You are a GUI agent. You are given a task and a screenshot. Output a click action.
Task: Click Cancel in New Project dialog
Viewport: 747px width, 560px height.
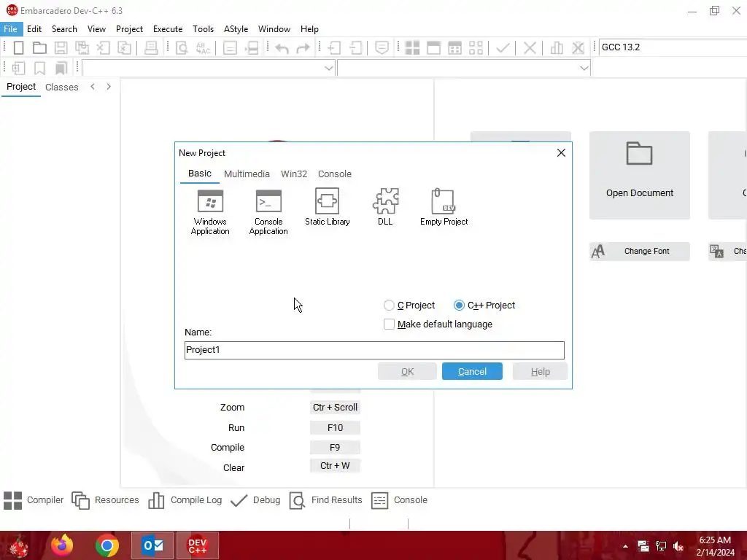pyautogui.click(x=472, y=371)
